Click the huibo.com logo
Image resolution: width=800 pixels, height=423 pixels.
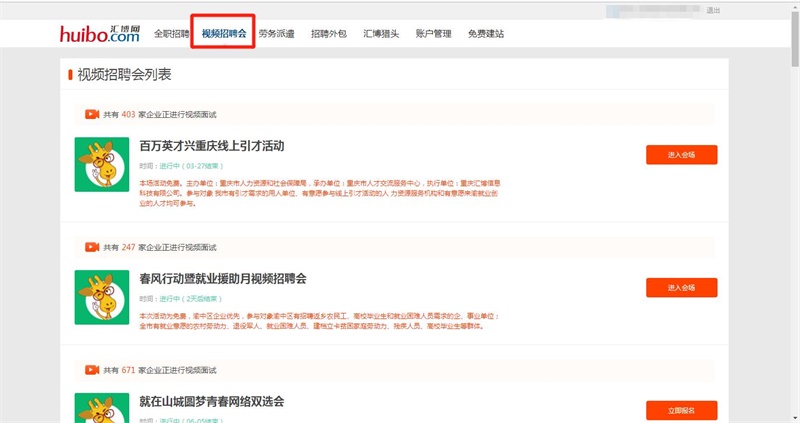tap(99, 33)
